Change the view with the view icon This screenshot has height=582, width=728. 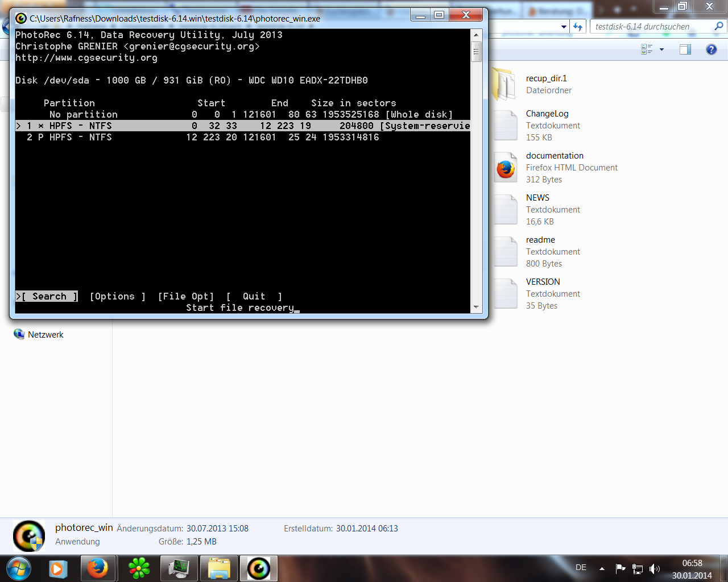click(x=647, y=49)
